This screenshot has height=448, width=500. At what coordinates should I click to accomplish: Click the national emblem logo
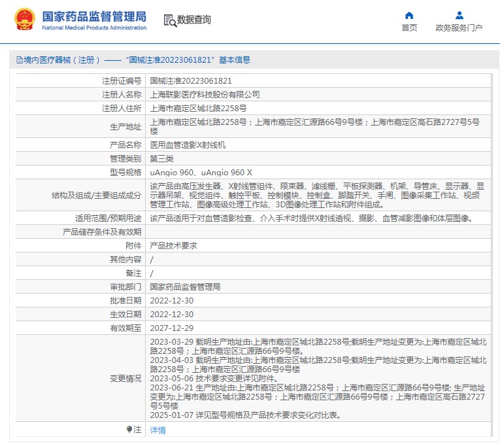point(25,20)
